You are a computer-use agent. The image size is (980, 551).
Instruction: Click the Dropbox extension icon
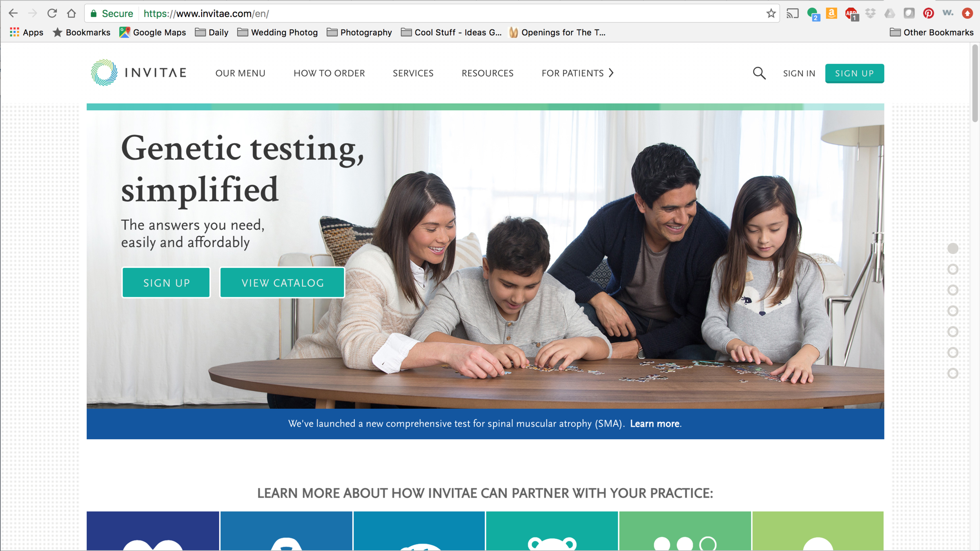(870, 13)
